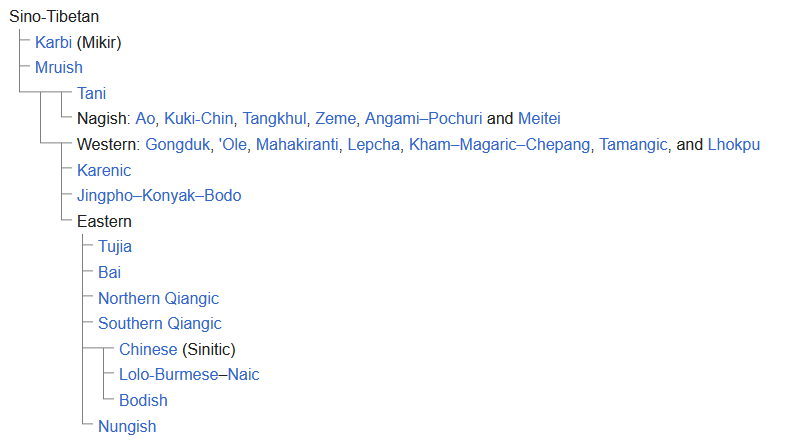Screen dimensions: 797x446
Task: Open the Karenic link
Action: point(104,170)
